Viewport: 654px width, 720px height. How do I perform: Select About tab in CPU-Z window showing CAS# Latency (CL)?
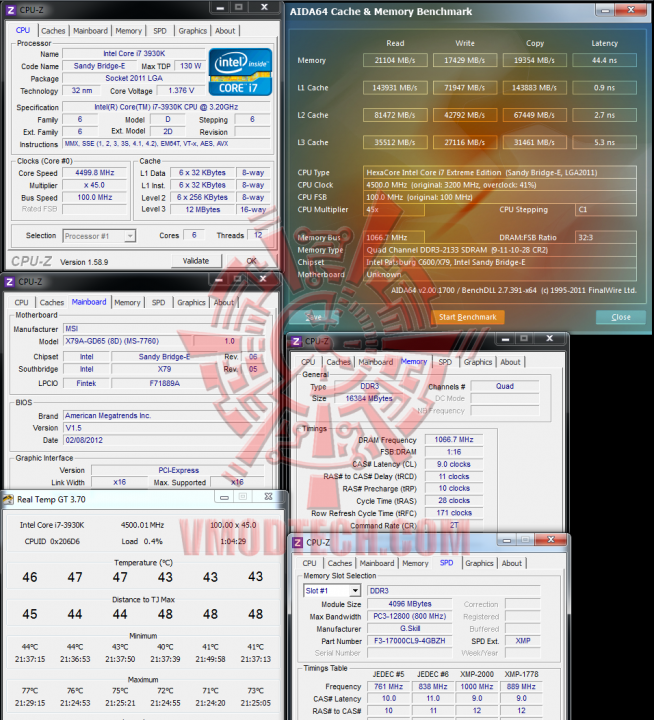coord(510,362)
